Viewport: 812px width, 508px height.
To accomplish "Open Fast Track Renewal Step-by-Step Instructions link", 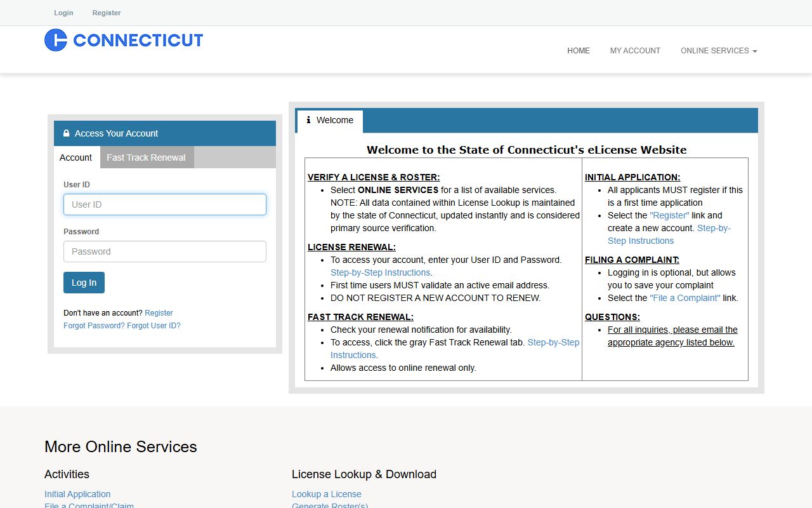I will pos(553,342).
